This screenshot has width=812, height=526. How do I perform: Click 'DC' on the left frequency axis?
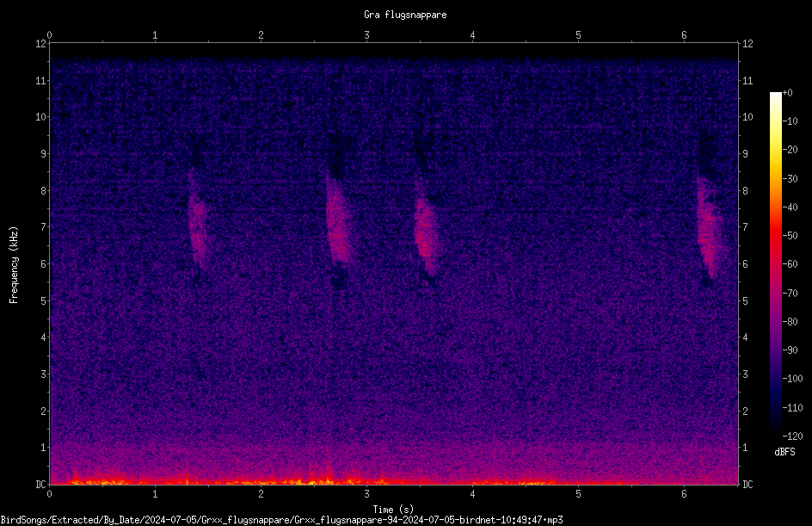point(41,485)
